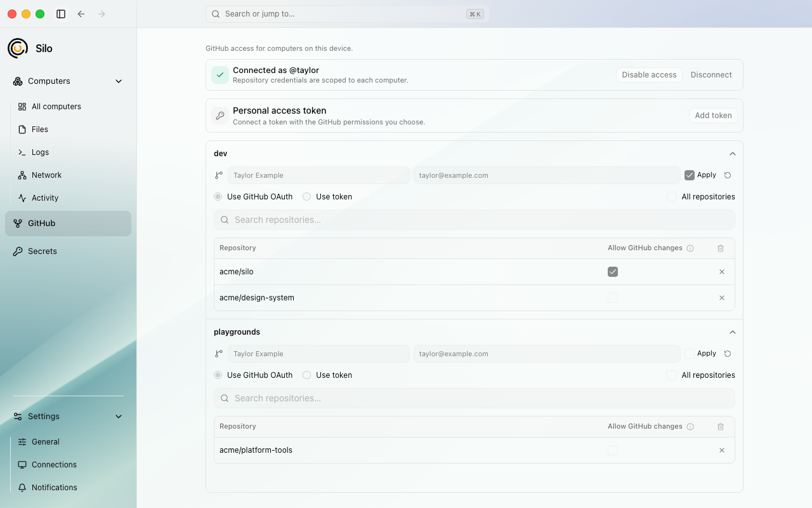Viewport: 812px width, 508px height.
Task: Click Add token button
Action: point(713,116)
